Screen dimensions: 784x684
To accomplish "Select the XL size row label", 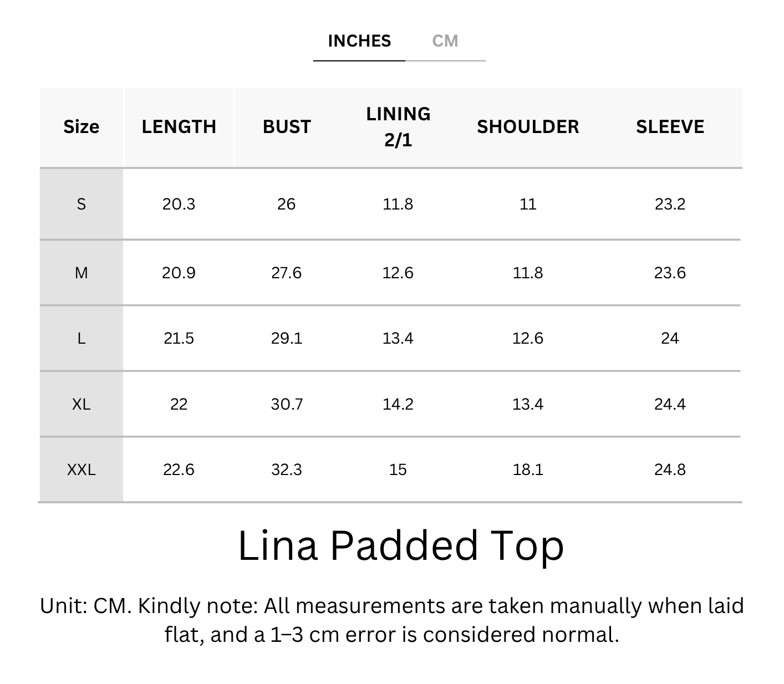I will coord(81,404).
